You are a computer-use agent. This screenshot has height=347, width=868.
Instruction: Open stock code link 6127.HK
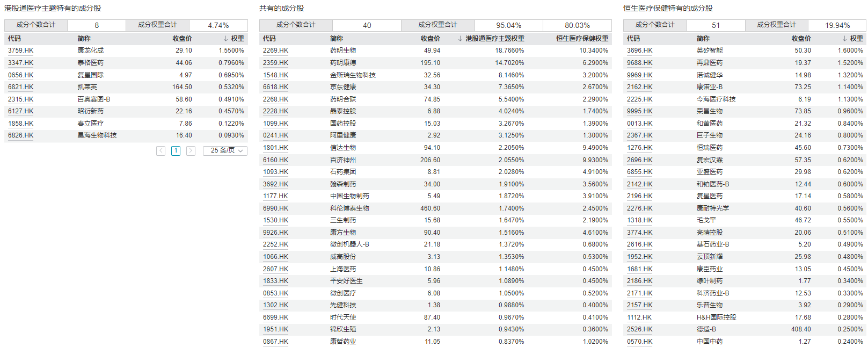pyautogui.click(x=20, y=111)
